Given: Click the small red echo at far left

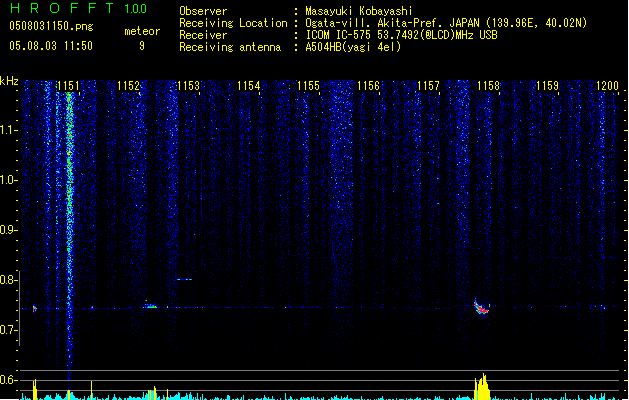Looking at the screenshot, I should pyautogui.click(x=34, y=309).
